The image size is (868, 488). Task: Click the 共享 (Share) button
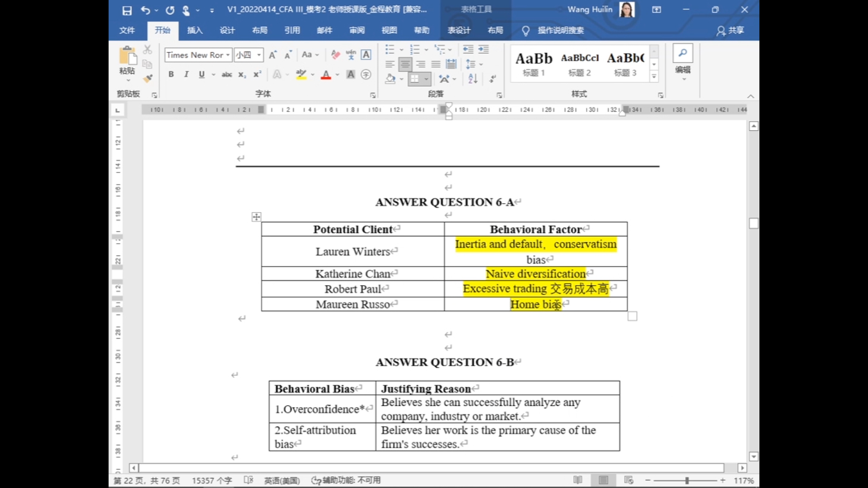tap(731, 30)
